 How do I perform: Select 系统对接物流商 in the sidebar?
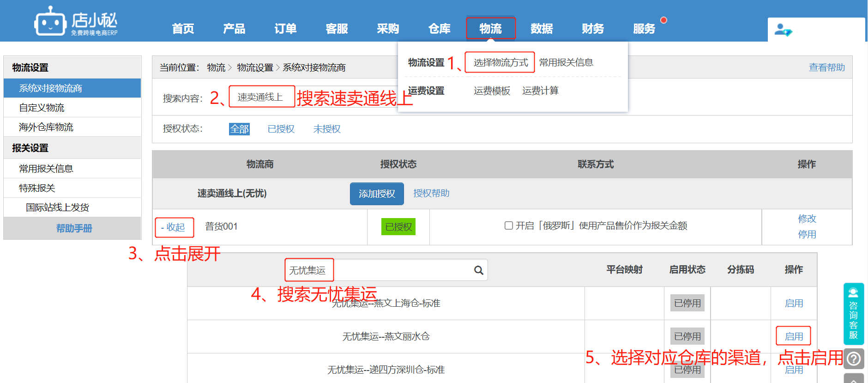tap(72, 88)
